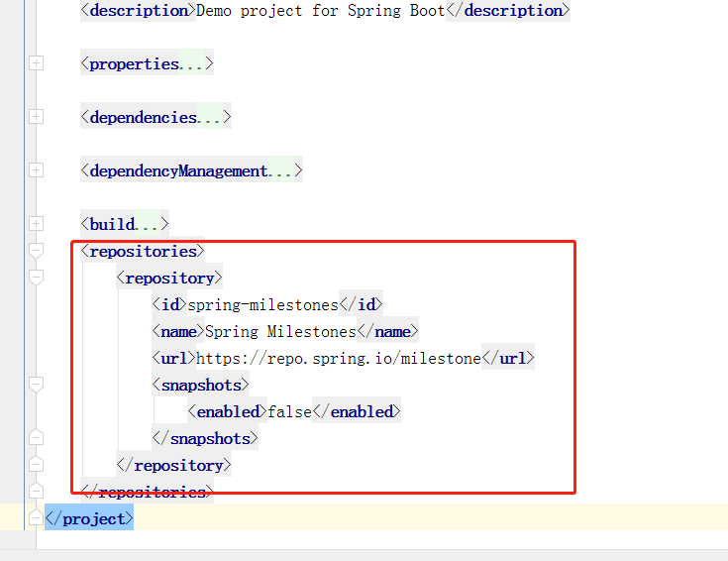Click the opening 'snapshots' tag

pos(200,386)
